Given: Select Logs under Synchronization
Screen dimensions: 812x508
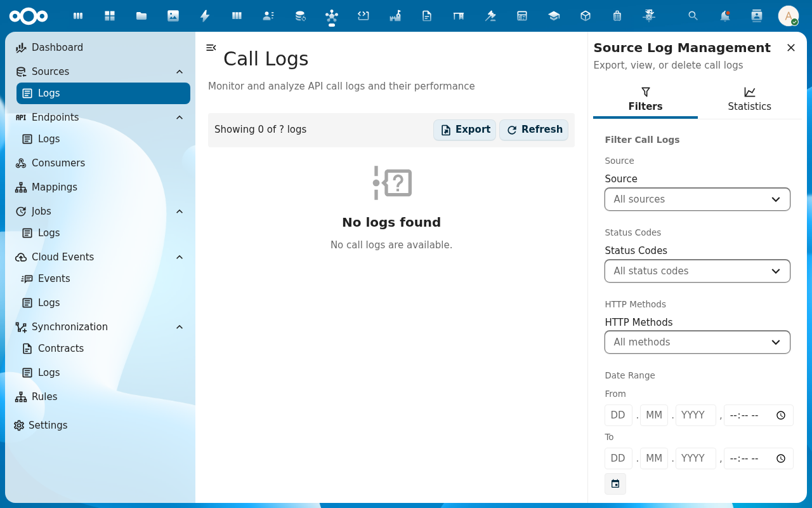Looking at the screenshot, I should 103,373.
